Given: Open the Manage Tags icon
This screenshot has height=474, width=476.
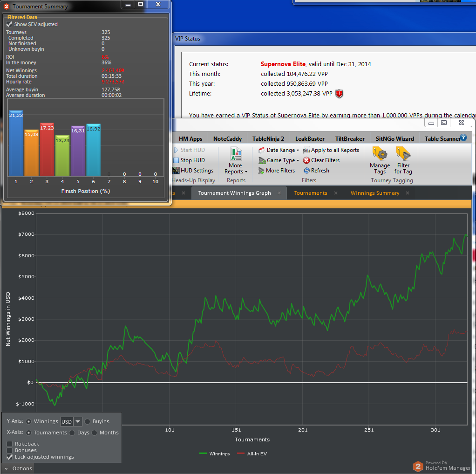Looking at the screenshot, I should point(380,154).
